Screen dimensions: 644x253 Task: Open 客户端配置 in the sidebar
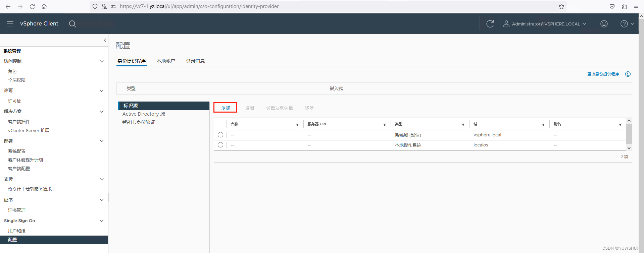(19, 169)
